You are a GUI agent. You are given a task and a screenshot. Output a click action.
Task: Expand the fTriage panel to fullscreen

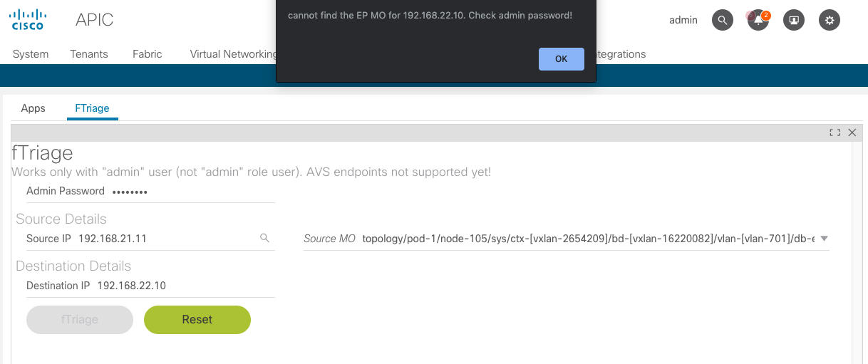[835, 132]
